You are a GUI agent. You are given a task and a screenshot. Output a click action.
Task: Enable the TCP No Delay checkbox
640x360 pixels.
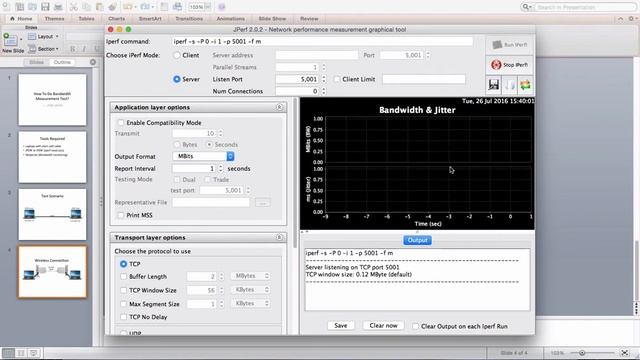124,317
